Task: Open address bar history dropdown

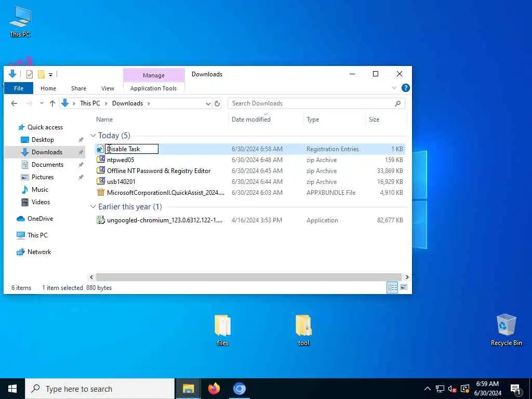Action: (x=208, y=103)
